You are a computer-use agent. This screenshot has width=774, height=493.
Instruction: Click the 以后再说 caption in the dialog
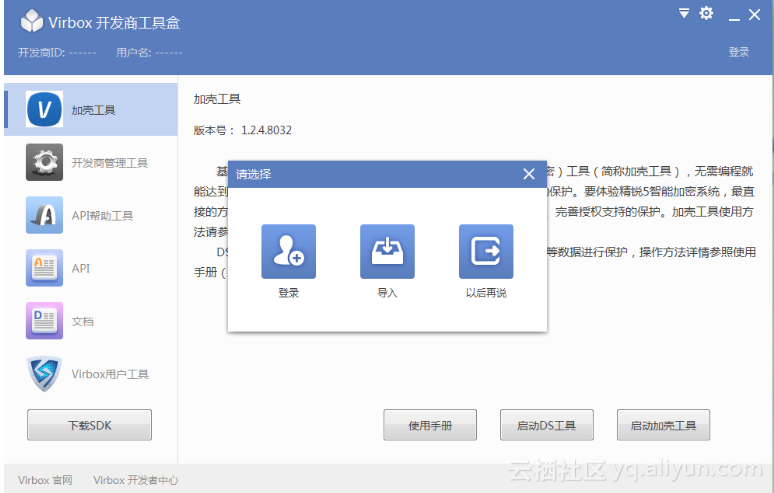[x=486, y=293]
